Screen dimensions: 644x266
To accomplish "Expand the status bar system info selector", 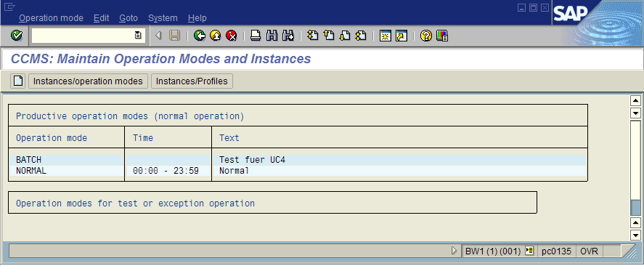I will pyautogui.click(x=529, y=251).
